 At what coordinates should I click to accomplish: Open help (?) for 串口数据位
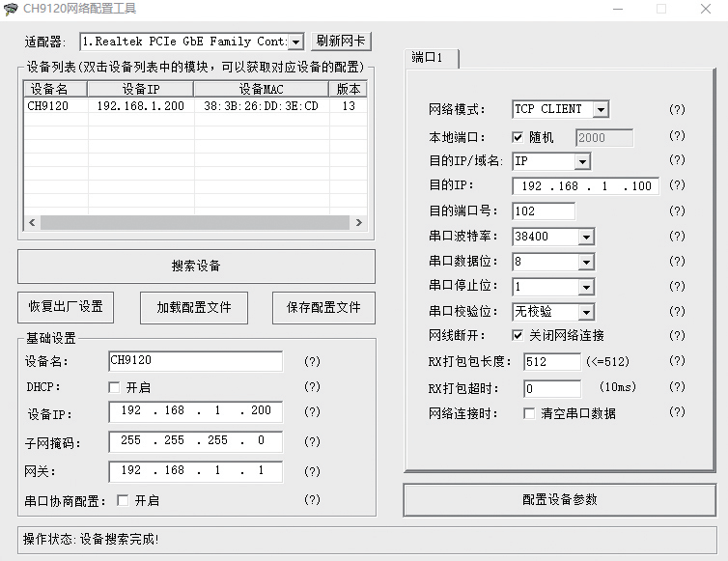[x=677, y=261]
